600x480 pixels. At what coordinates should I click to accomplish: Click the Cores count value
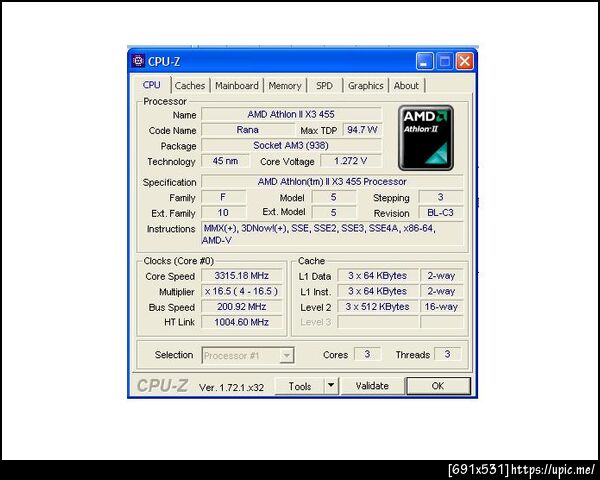click(x=367, y=354)
